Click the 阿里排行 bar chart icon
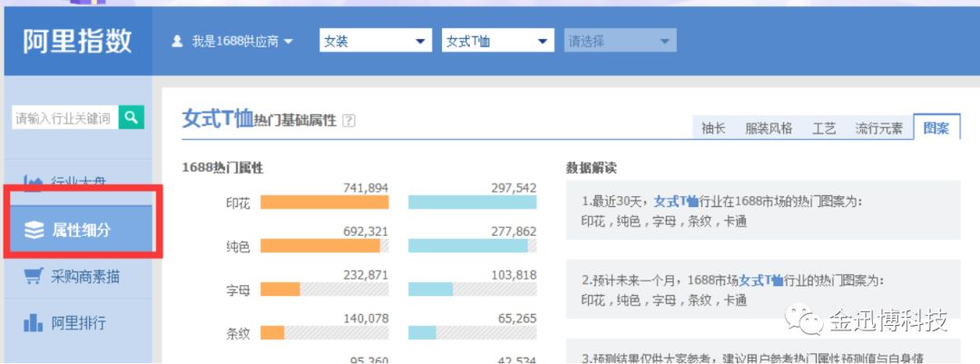Image resolution: width=980 pixels, height=364 pixels. click(34, 323)
